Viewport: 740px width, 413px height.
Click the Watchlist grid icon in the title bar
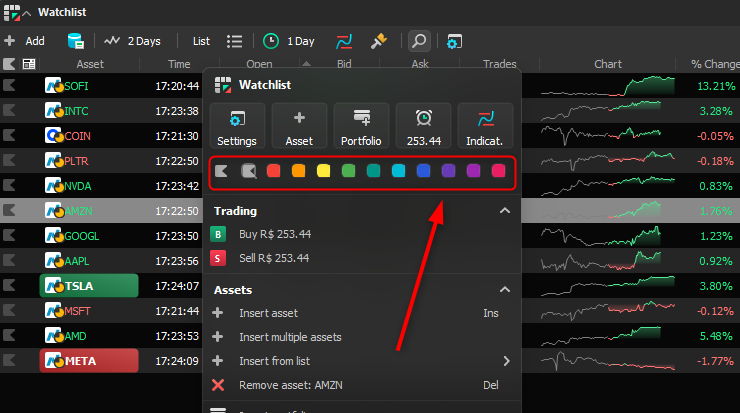pyautogui.click(x=12, y=13)
